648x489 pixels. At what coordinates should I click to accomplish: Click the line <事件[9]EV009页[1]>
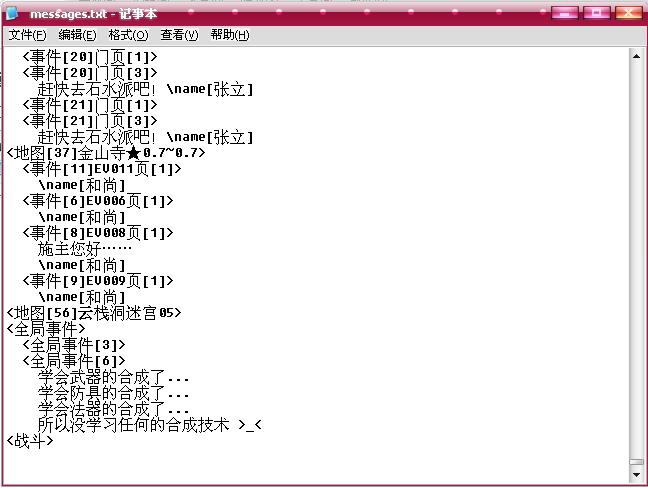coord(98,281)
